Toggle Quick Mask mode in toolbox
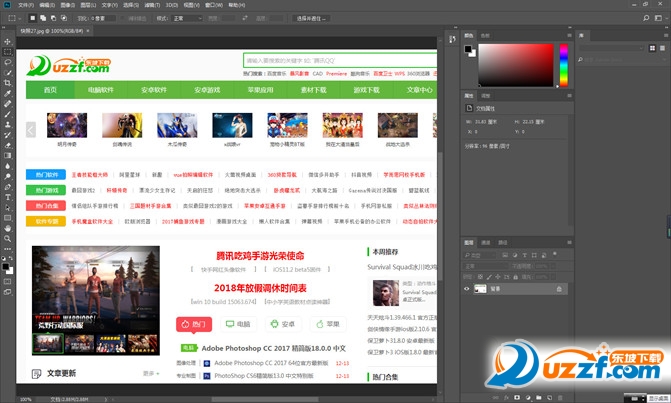This screenshot has height=403, width=671. (7, 281)
